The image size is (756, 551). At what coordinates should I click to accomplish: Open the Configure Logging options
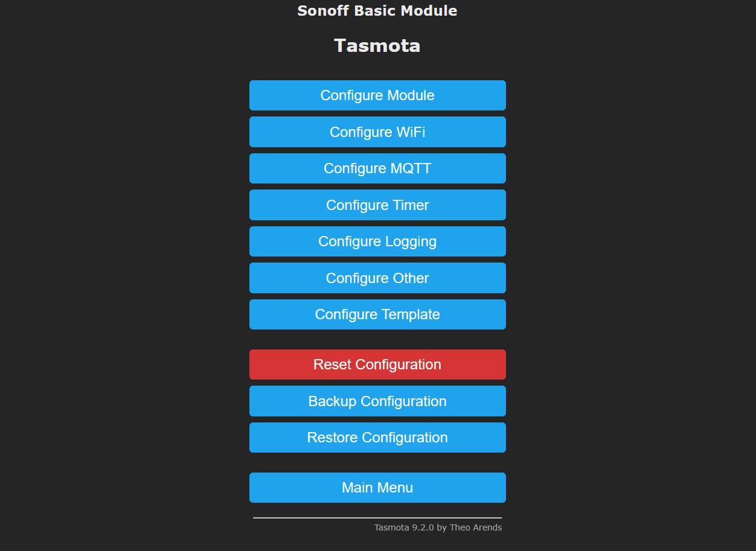pos(377,241)
